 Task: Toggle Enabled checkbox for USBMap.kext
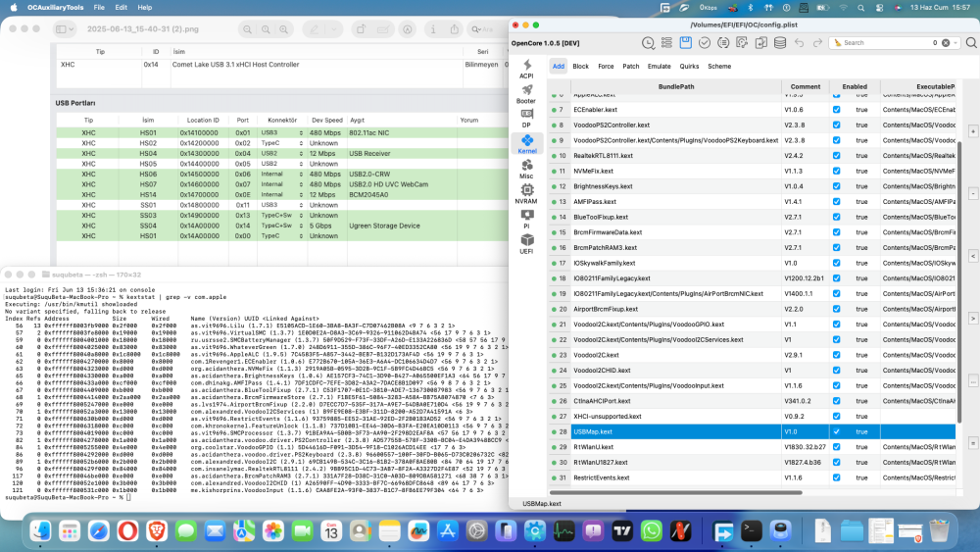click(x=836, y=431)
